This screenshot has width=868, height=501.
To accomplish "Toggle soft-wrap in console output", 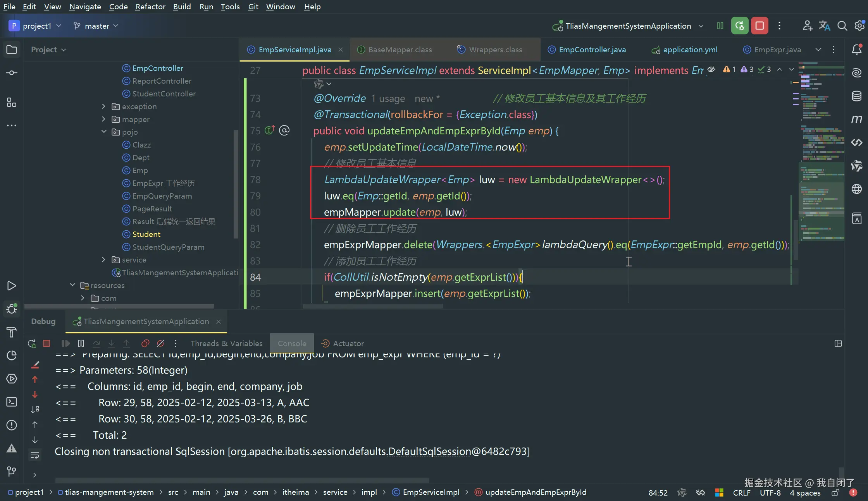I will (x=35, y=455).
